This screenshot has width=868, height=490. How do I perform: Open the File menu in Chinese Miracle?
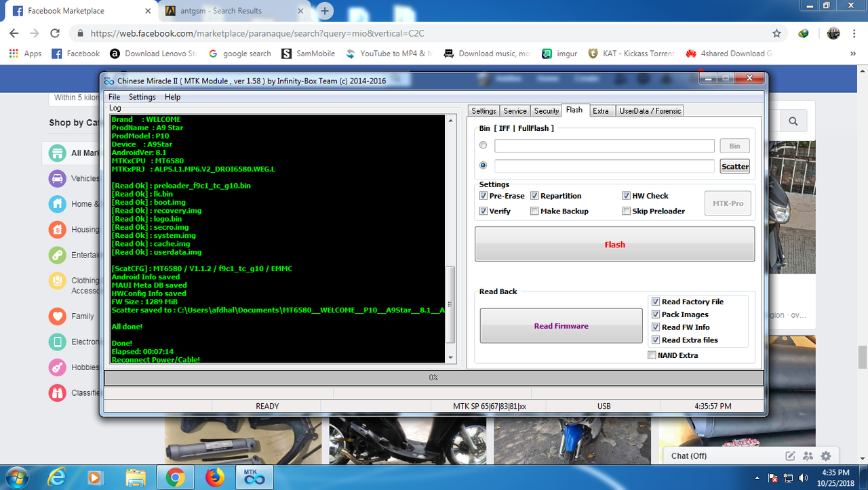114,97
